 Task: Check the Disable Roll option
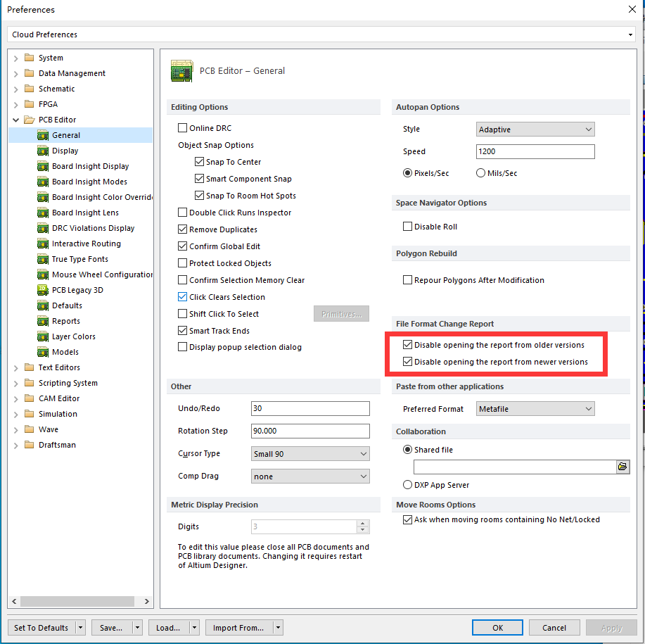(407, 227)
